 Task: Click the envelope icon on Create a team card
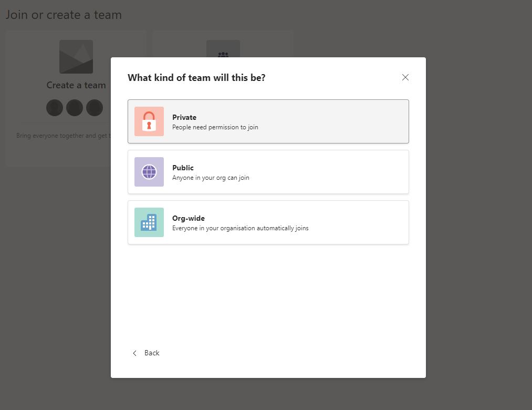click(x=76, y=56)
